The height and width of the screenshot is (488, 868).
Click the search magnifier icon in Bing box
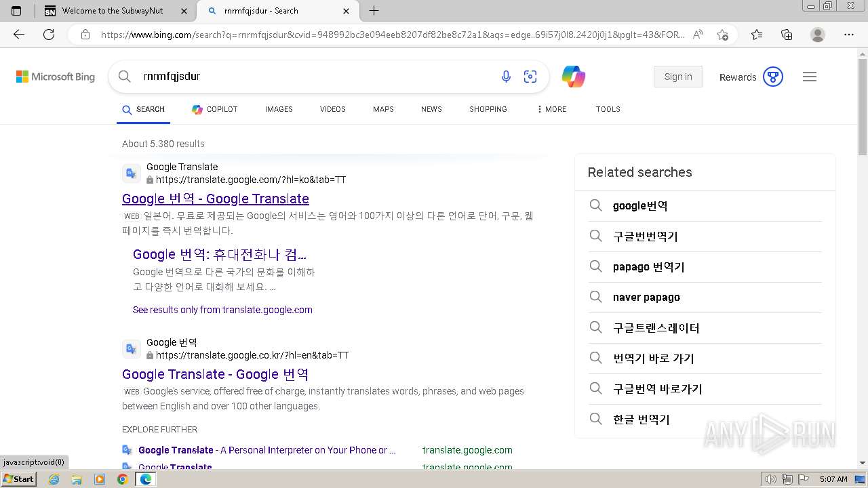click(125, 77)
